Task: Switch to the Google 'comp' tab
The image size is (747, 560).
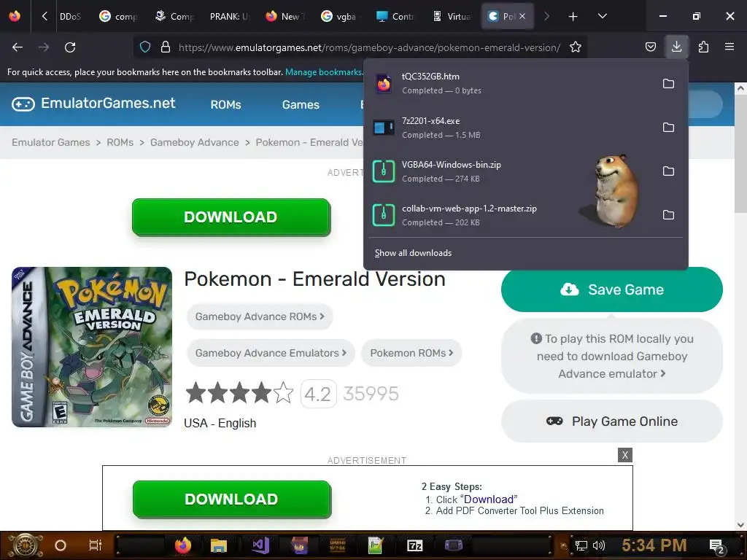Action: (x=119, y=17)
